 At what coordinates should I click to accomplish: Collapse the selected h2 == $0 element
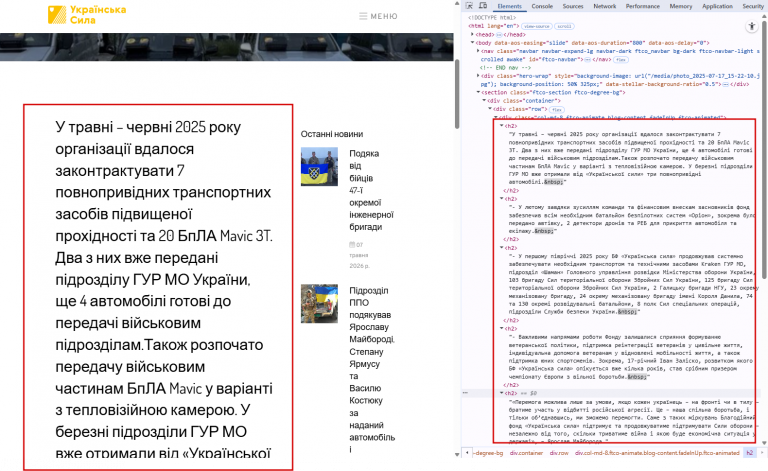coord(502,393)
